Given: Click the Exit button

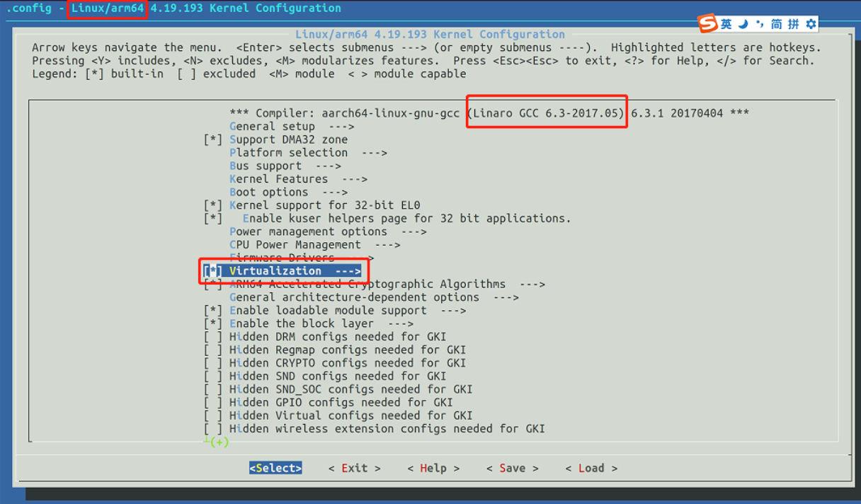Looking at the screenshot, I should click(354, 468).
